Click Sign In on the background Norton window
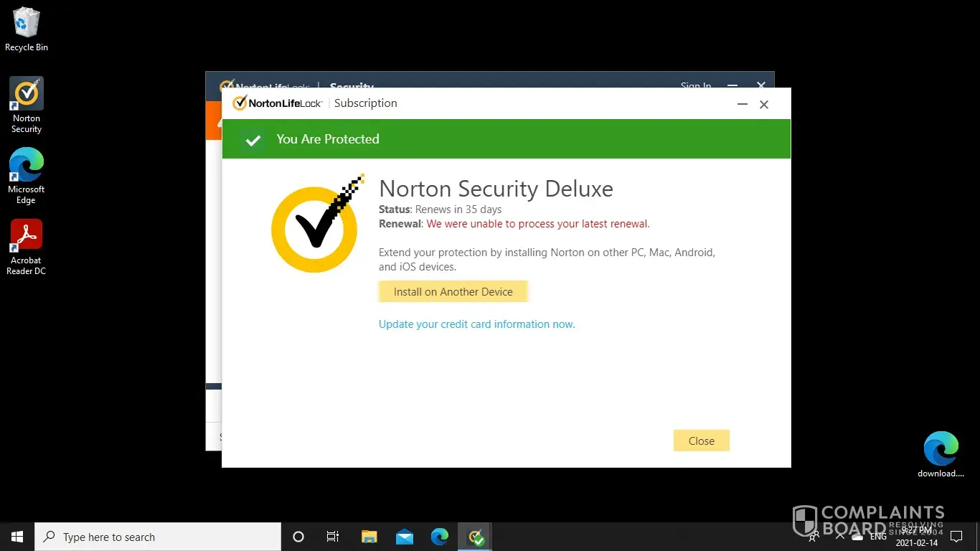 695,85
